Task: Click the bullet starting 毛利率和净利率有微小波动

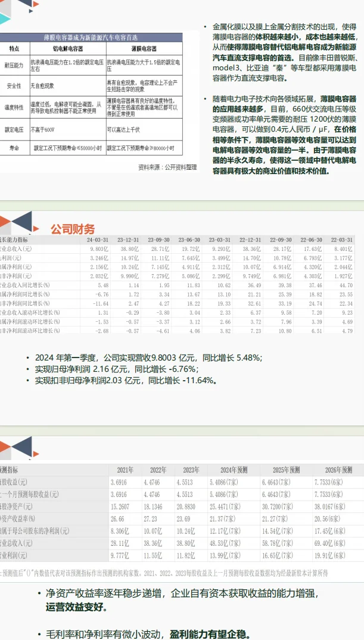Action: (147, 634)
